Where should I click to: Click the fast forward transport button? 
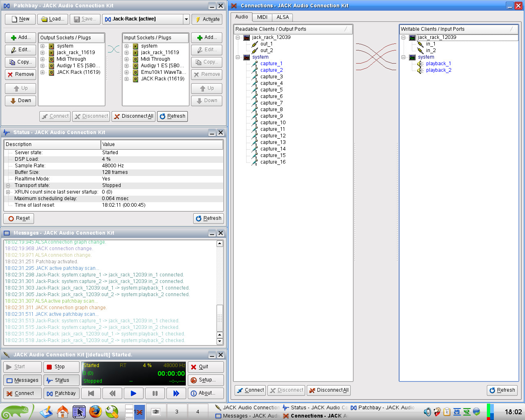tap(176, 393)
